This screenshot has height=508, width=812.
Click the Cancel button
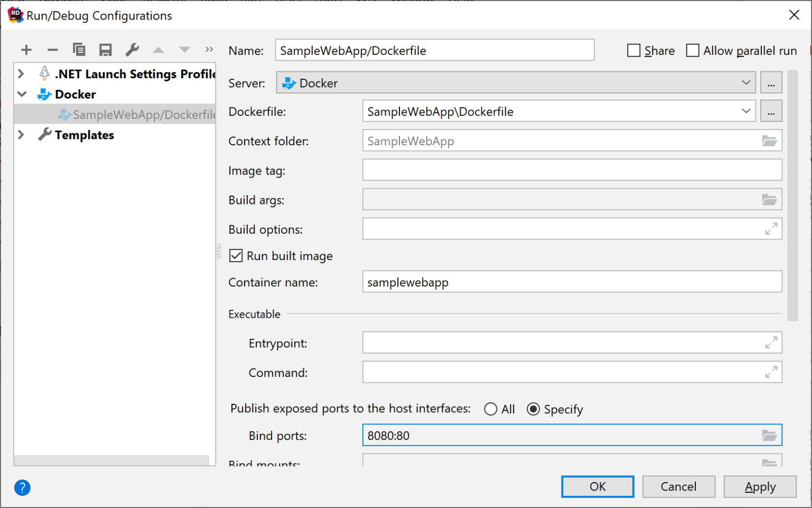tap(678, 486)
